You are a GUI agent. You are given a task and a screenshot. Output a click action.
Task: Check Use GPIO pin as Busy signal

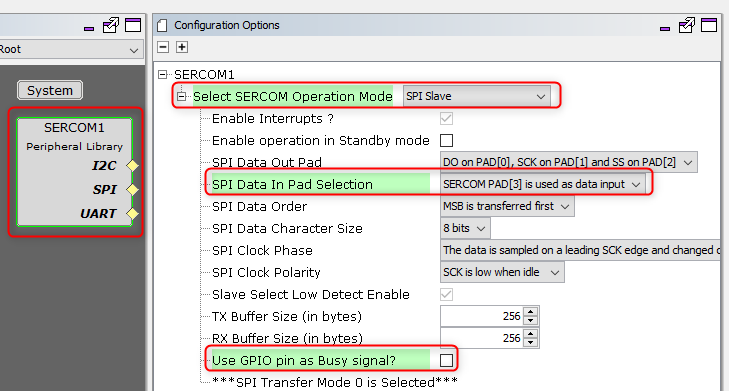[x=446, y=360]
